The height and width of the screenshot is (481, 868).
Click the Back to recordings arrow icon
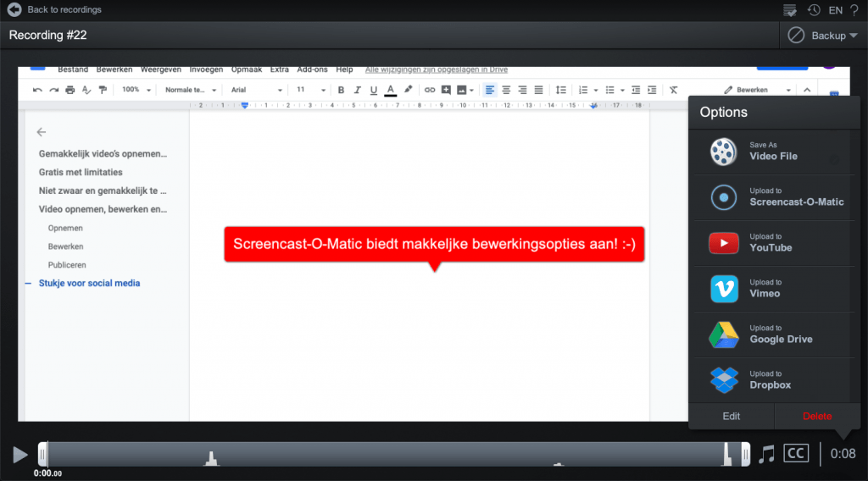14,9
